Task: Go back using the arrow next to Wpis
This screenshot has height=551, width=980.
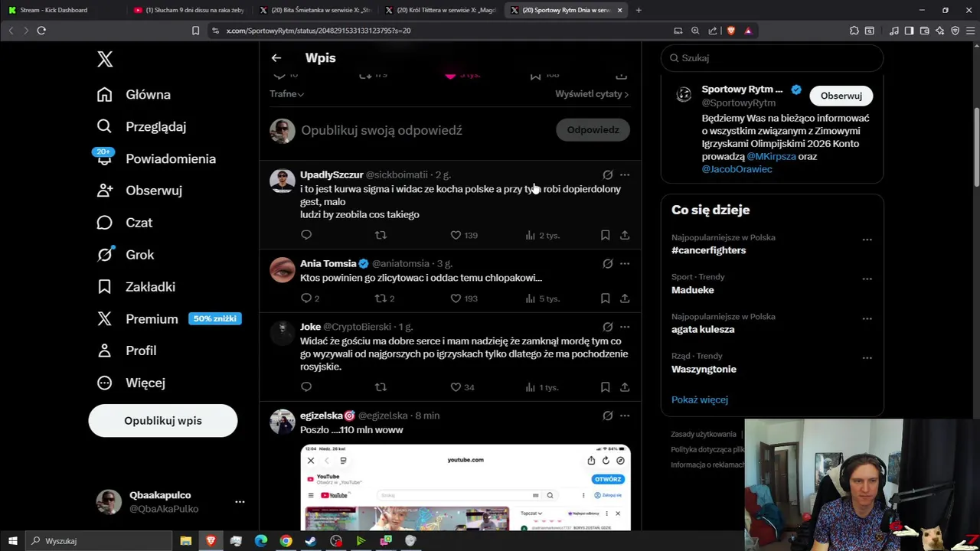Action: coord(276,58)
